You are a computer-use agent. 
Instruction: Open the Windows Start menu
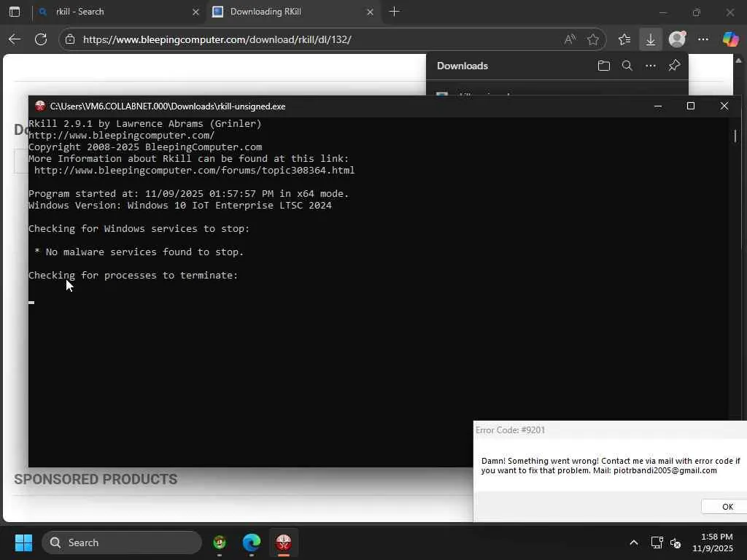coord(23,542)
